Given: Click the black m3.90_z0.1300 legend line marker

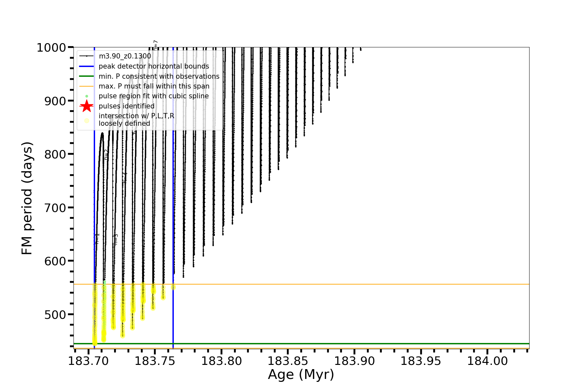Looking at the screenshot, I should pos(87,56).
